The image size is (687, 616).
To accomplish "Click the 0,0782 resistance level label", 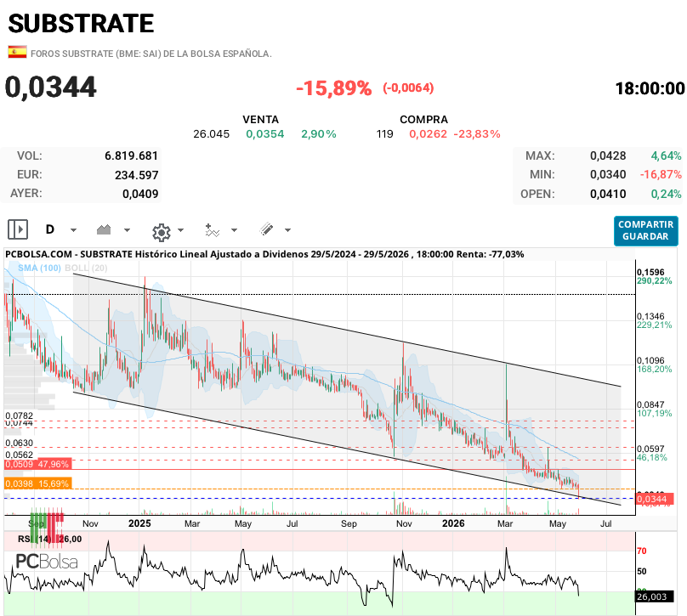I will pyautogui.click(x=19, y=415).
